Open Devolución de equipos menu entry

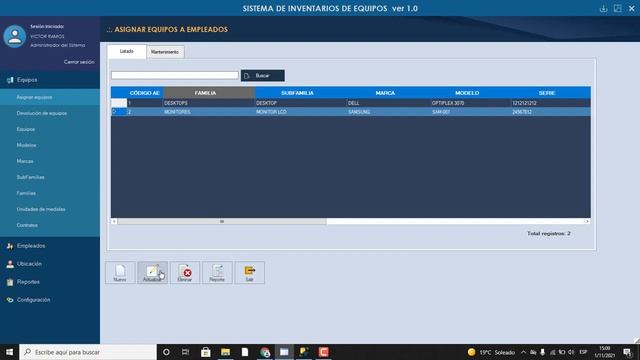pyautogui.click(x=50, y=113)
